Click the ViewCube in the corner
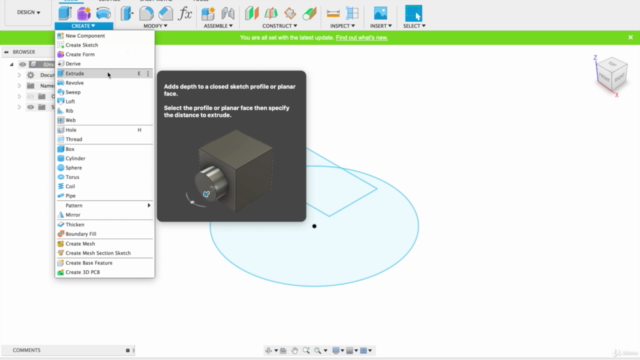The height and width of the screenshot is (360, 640). pos(611,74)
